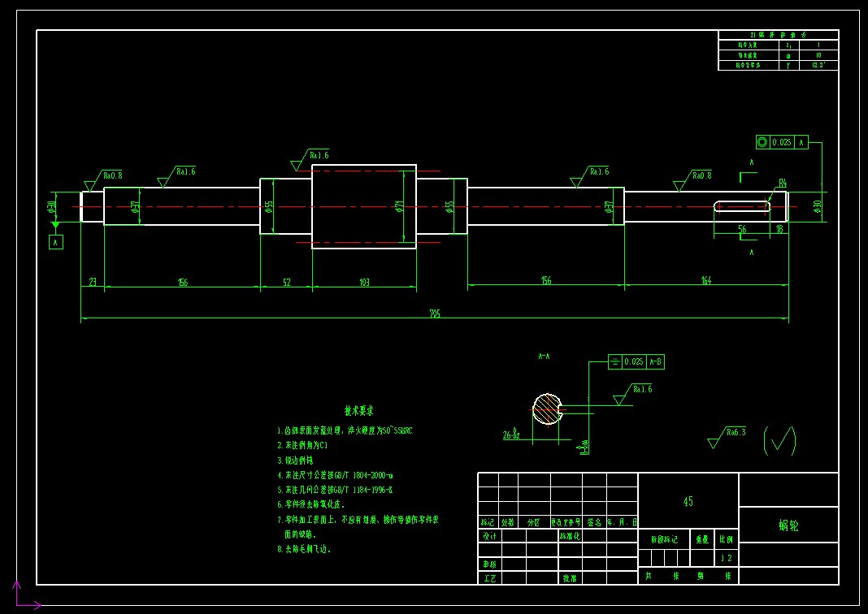Image resolution: width=868 pixels, height=614 pixels.
Task: Click the 分区 cell in title block
Action: pyautogui.click(x=534, y=522)
